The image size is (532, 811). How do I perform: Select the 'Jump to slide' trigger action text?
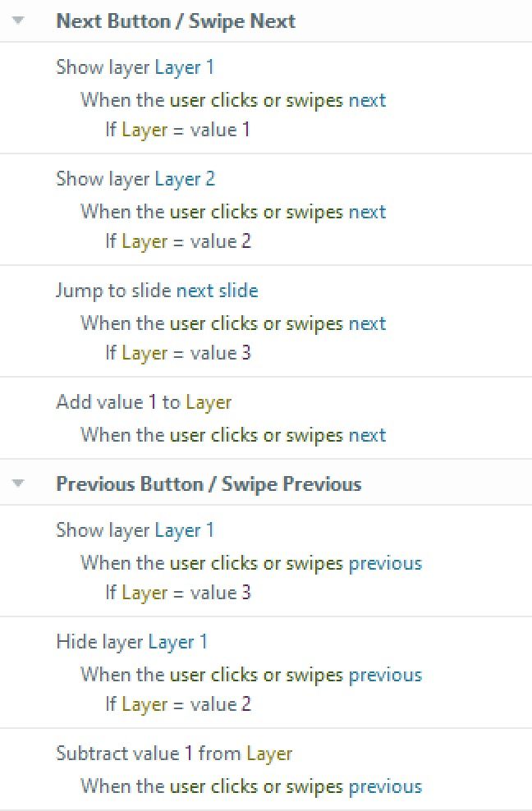coord(113,291)
